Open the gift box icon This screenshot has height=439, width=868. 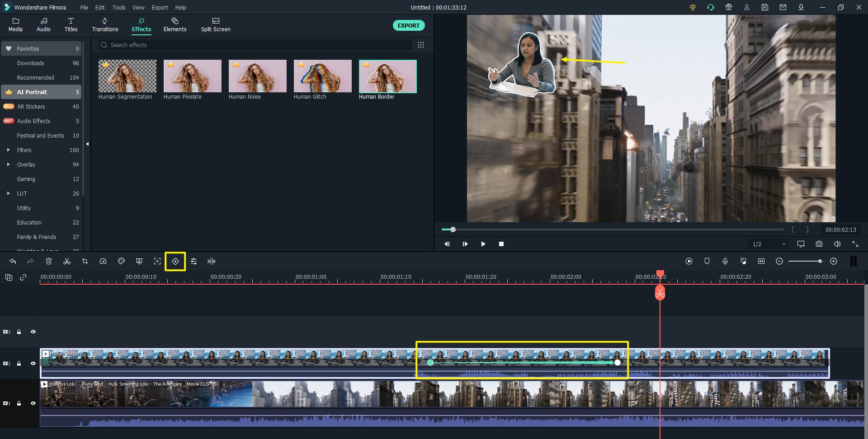(729, 7)
